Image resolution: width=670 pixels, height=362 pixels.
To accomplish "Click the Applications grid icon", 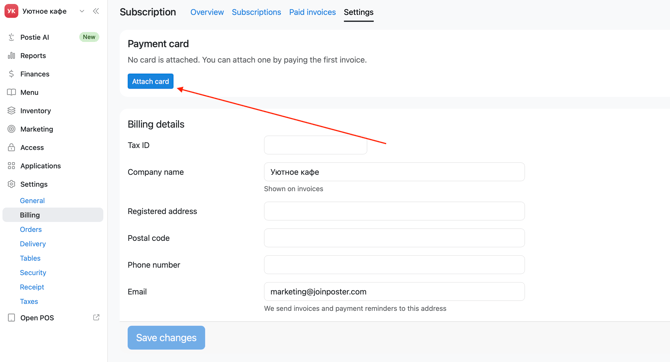I will coord(12,166).
